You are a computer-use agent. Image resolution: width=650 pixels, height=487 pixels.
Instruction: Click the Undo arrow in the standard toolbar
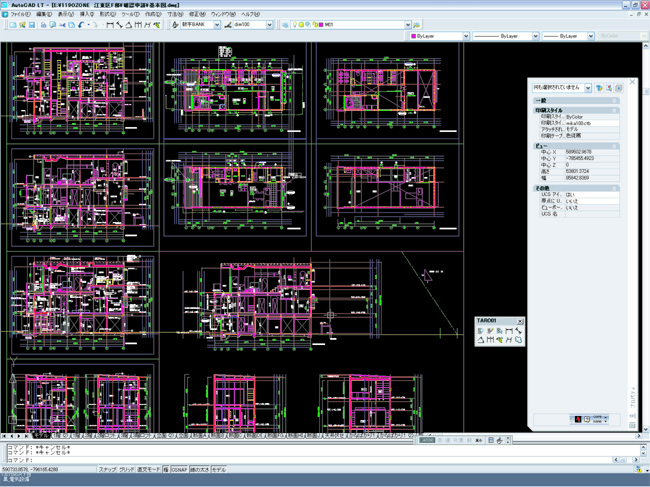[x=81, y=25]
